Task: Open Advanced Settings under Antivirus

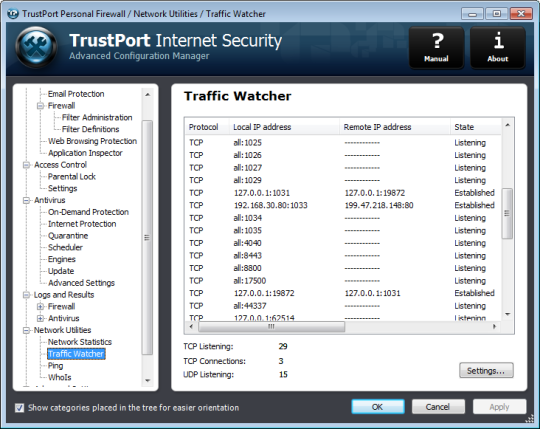Action: [81, 283]
